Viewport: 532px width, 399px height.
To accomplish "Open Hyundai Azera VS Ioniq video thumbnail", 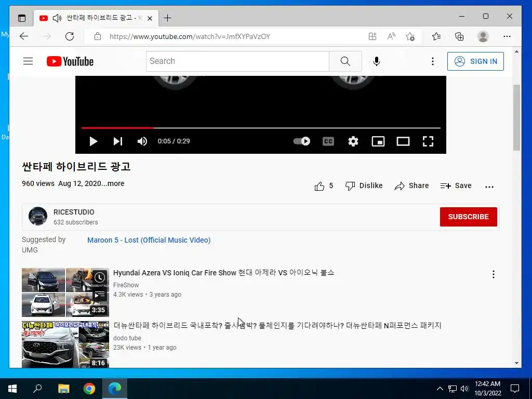I will [x=65, y=292].
